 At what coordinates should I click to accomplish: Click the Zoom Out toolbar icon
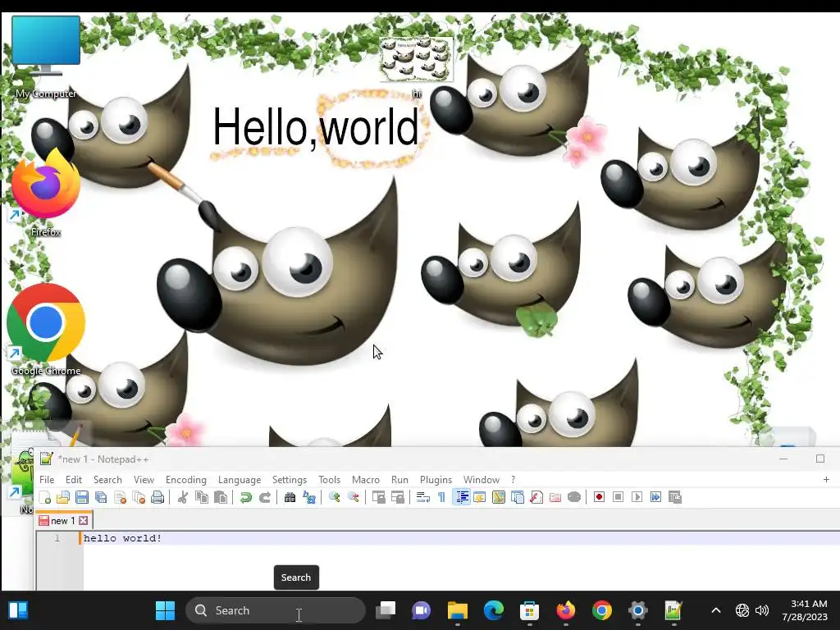point(353,498)
